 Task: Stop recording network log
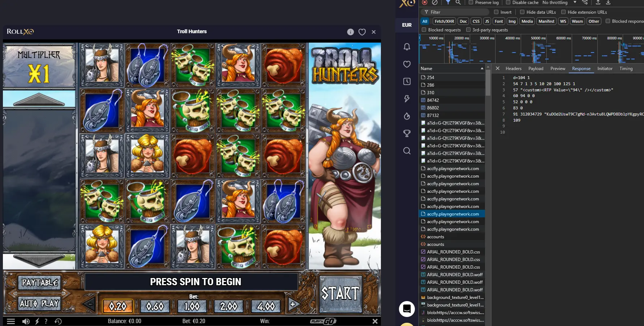425,2
